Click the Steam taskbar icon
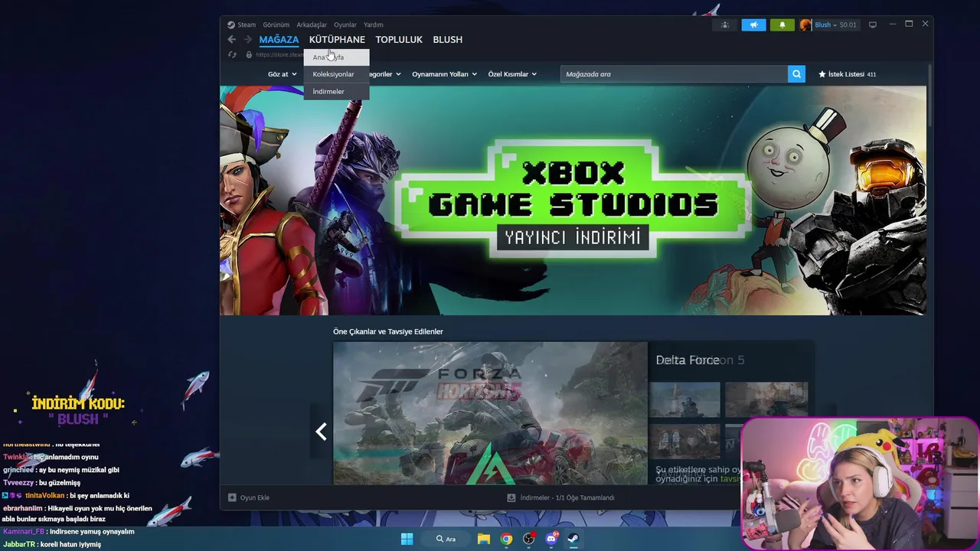Screen dimensions: 980x551 [573, 539]
